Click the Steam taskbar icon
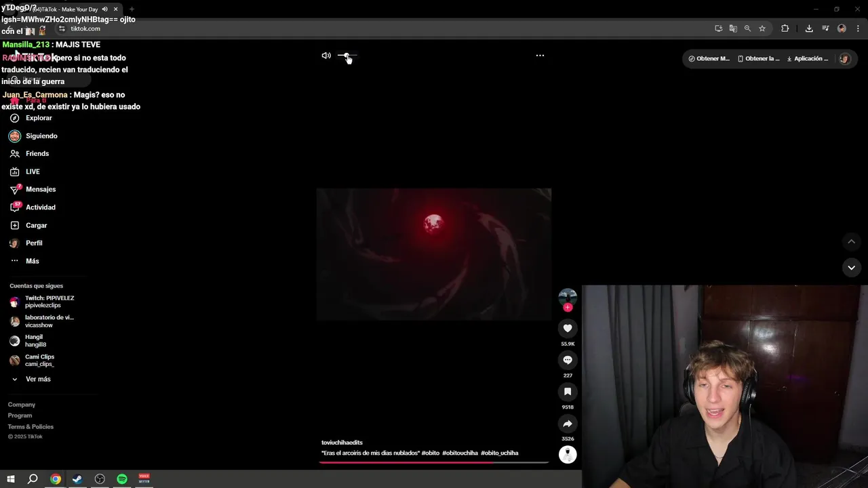The image size is (868, 488). 77,479
